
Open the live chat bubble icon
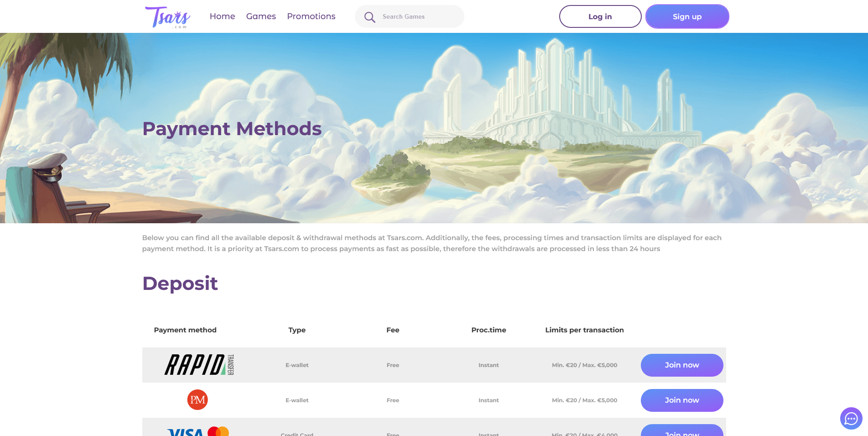(x=851, y=418)
